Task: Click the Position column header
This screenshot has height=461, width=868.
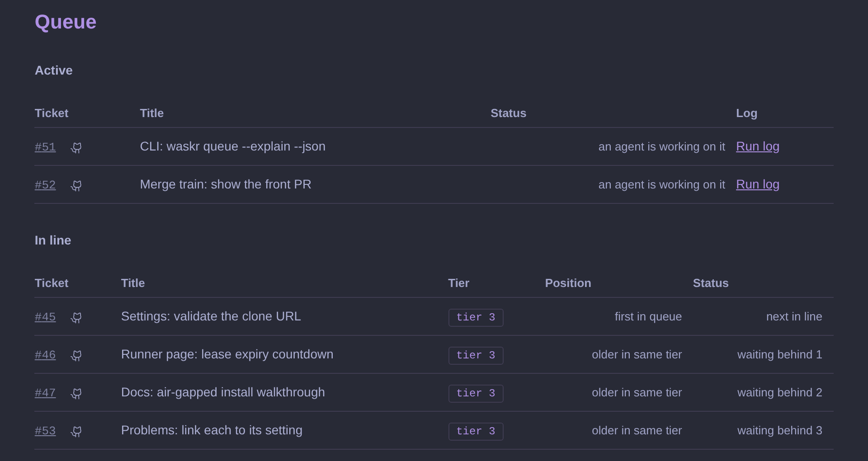Action: (x=568, y=283)
